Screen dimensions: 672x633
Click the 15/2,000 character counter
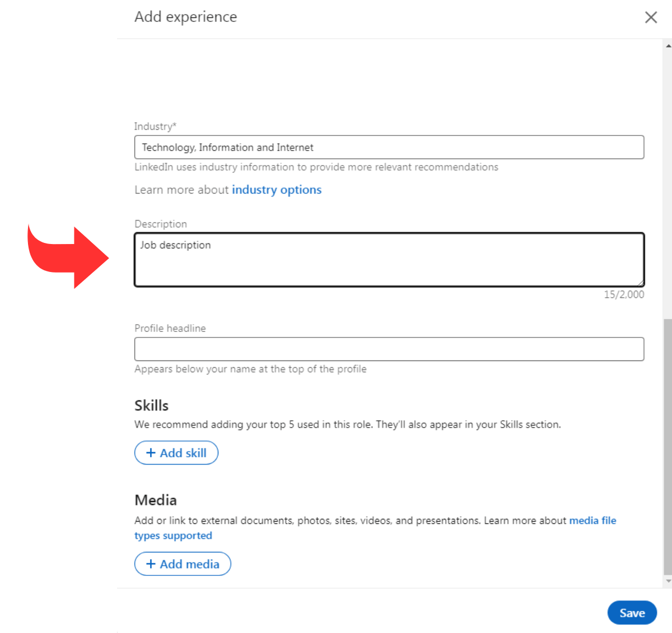point(624,294)
